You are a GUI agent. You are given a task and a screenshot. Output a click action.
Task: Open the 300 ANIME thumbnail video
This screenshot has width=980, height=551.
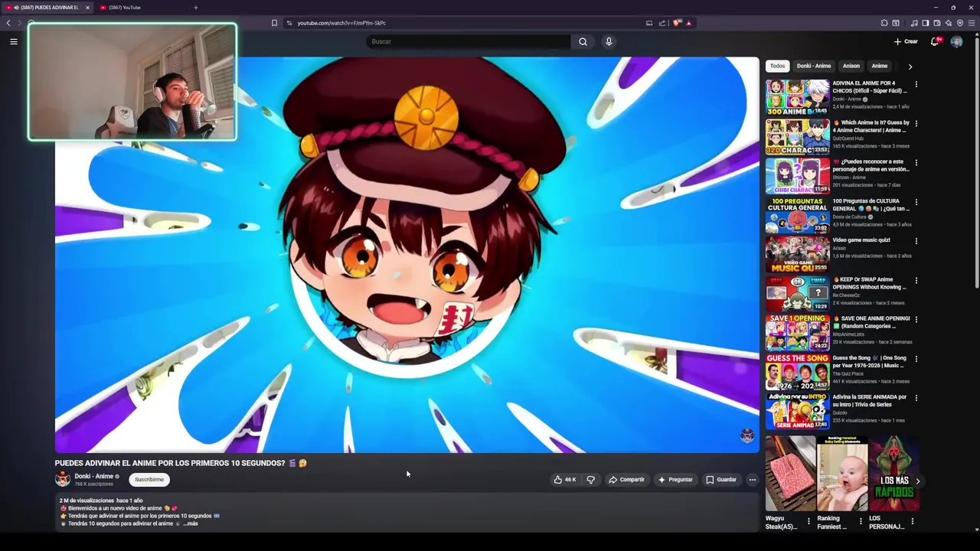(798, 97)
